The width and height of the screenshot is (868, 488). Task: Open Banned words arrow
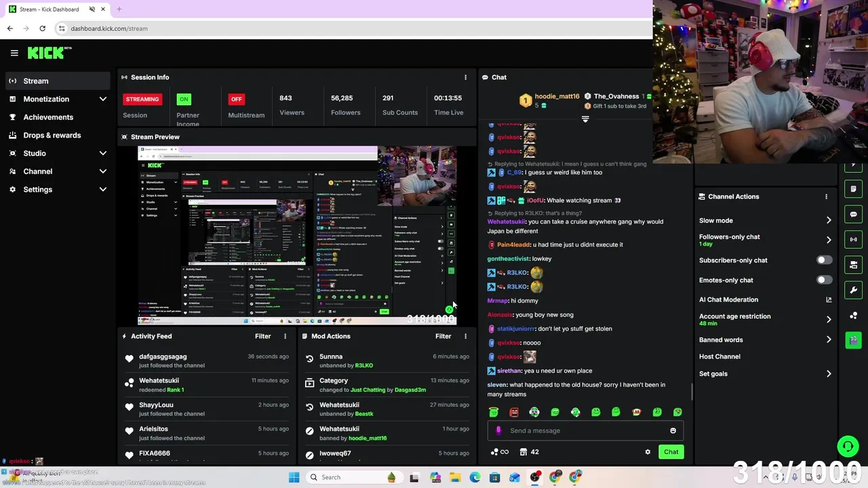pos(829,340)
